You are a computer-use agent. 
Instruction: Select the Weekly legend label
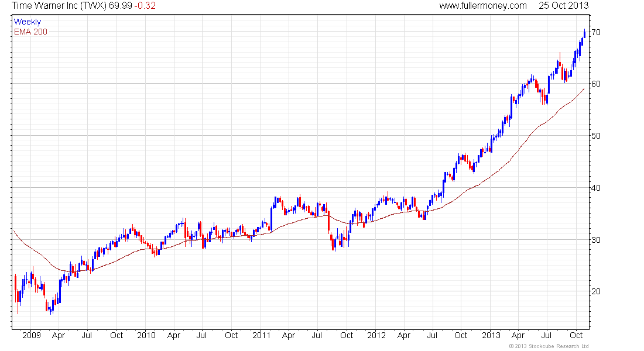(x=28, y=22)
